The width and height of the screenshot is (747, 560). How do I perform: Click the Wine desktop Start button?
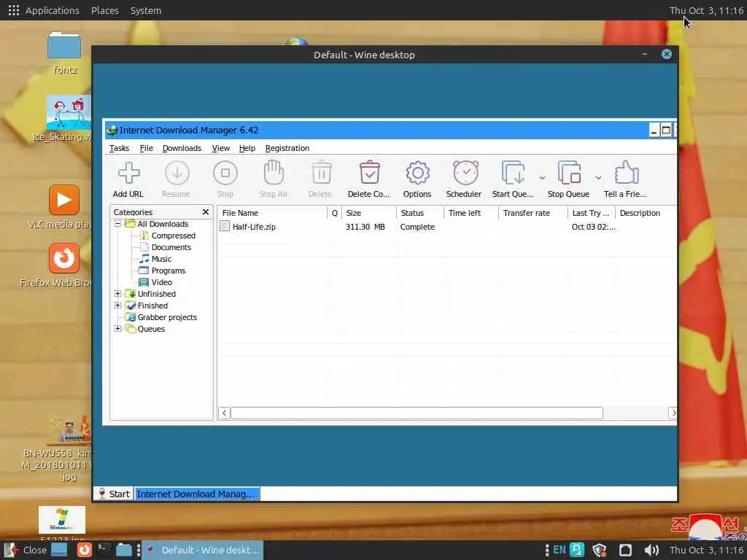(114, 494)
